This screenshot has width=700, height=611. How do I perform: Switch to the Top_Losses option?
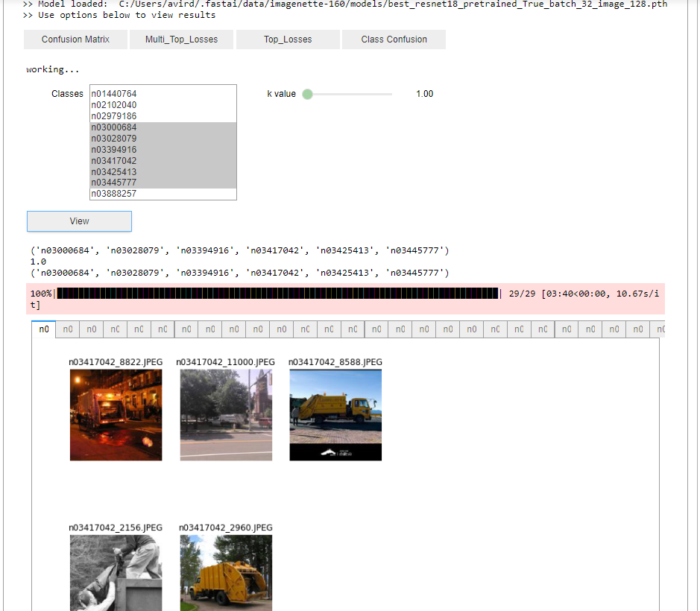pyautogui.click(x=288, y=39)
